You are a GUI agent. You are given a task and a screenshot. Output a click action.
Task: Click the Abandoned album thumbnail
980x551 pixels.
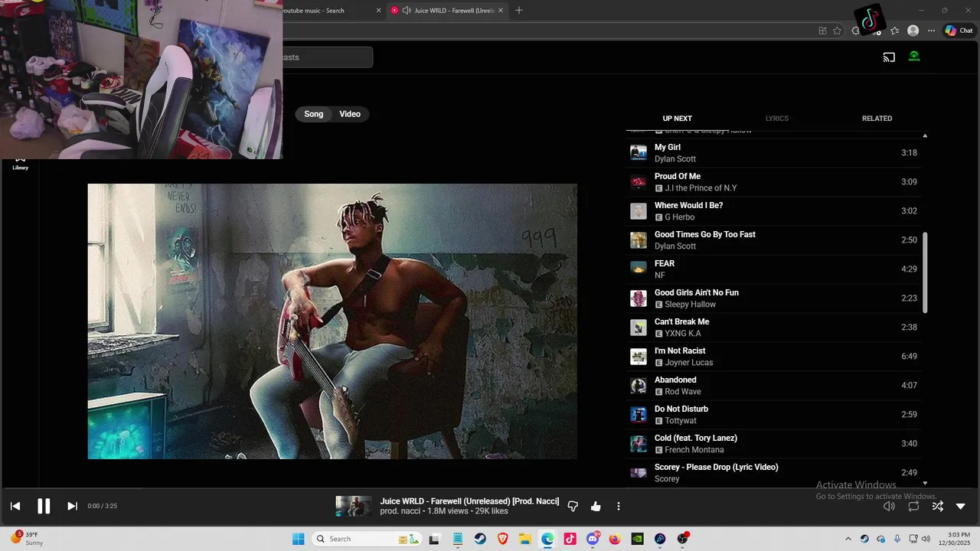(639, 386)
